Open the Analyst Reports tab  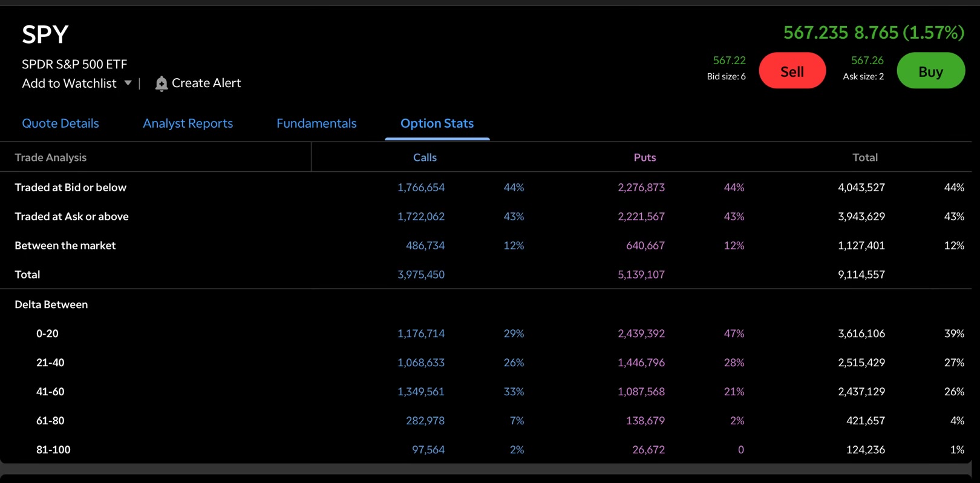188,123
